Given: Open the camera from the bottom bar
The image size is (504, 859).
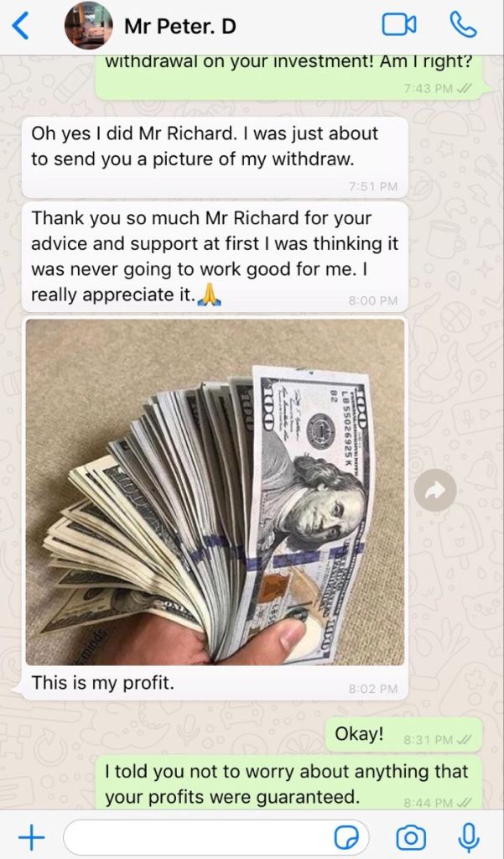Looking at the screenshot, I should [411, 838].
